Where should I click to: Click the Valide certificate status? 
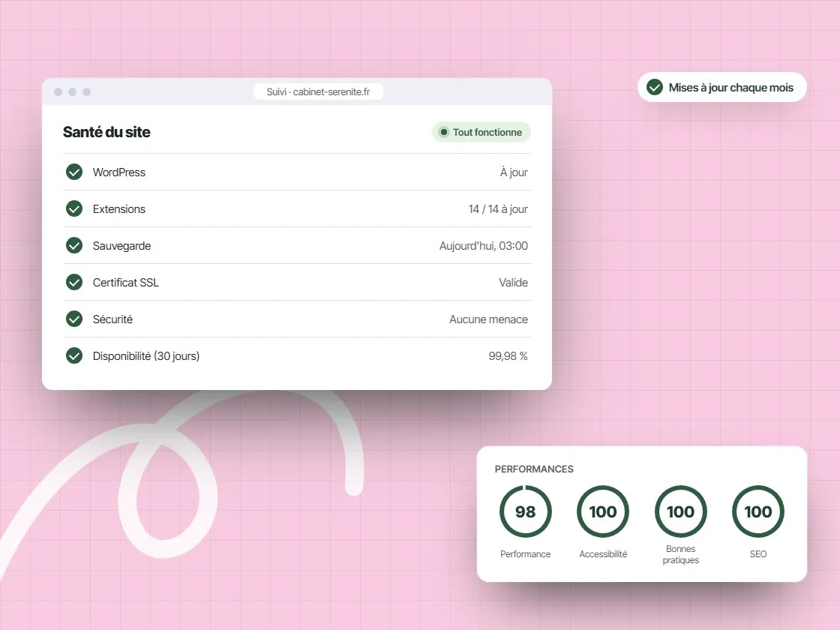[513, 282]
